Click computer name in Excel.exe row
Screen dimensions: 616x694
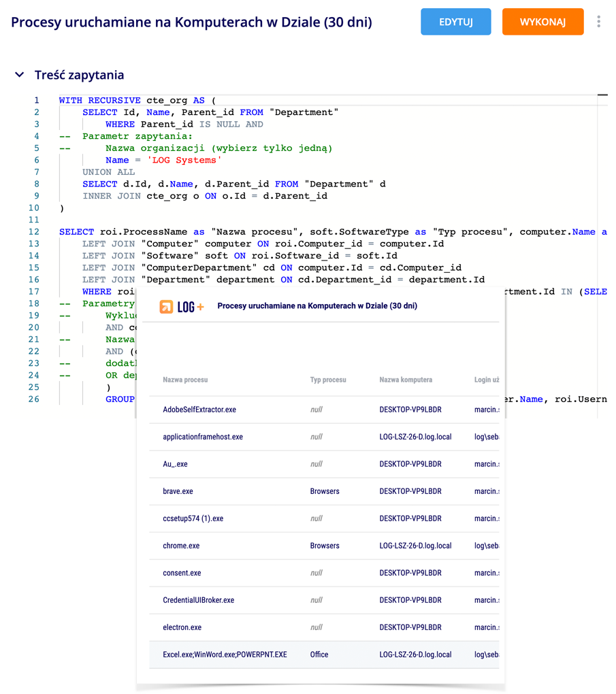point(415,655)
